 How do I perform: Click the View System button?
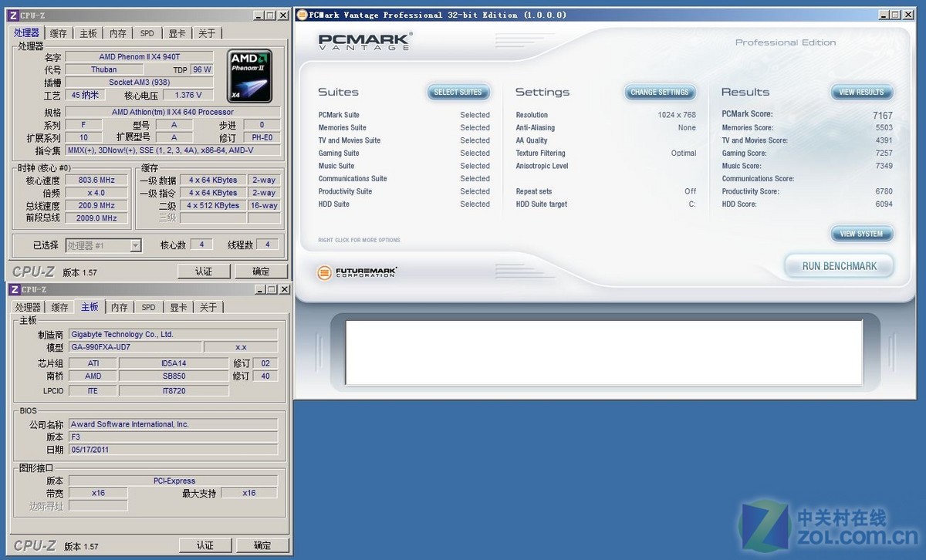coord(861,234)
